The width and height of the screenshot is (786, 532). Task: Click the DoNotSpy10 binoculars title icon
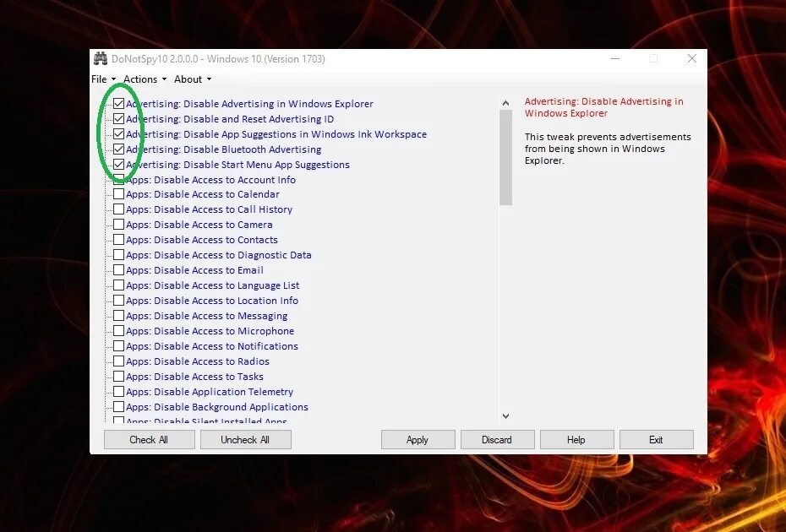pos(101,58)
